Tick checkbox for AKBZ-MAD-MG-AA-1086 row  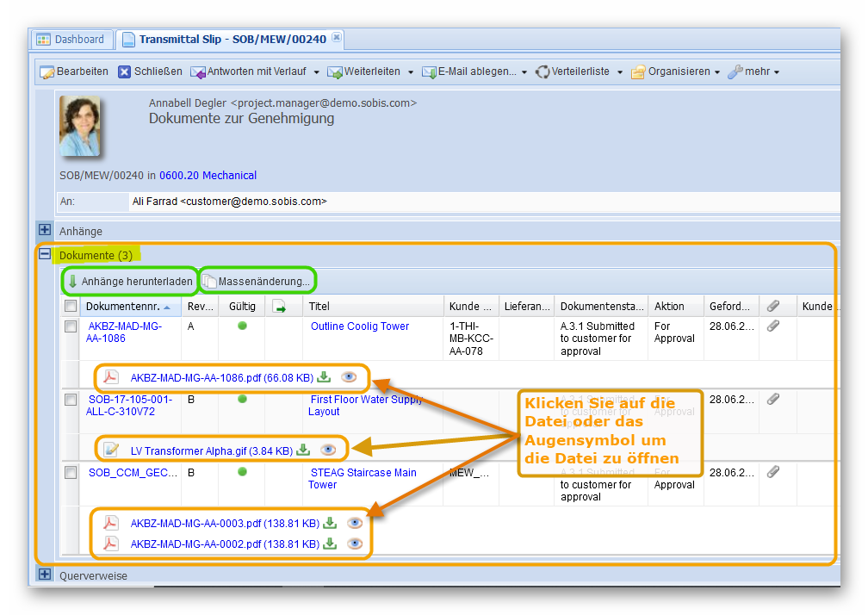(x=71, y=327)
